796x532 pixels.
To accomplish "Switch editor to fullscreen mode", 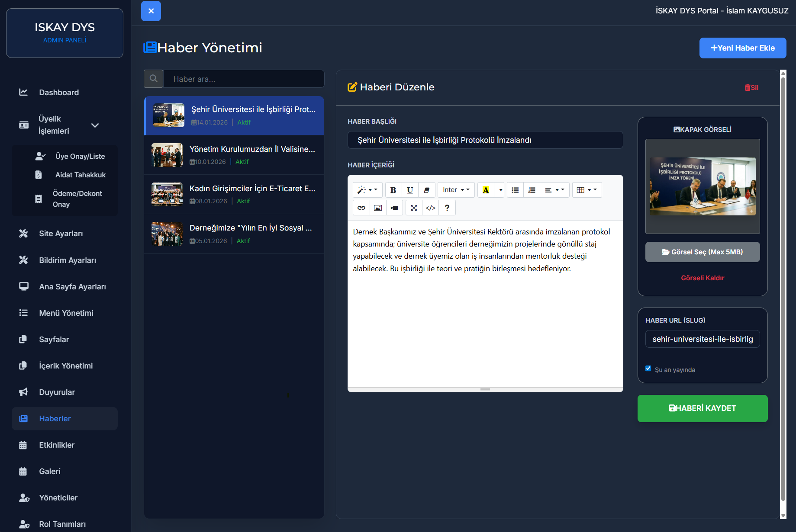I will [x=414, y=208].
